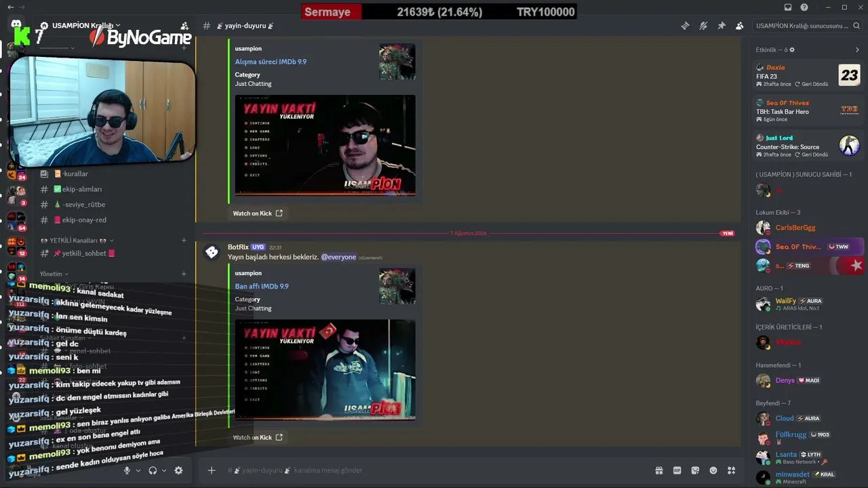This screenshot has height=488, width=868.
Task: Open the emoji picker icon
Action: (x=713, y=470)
